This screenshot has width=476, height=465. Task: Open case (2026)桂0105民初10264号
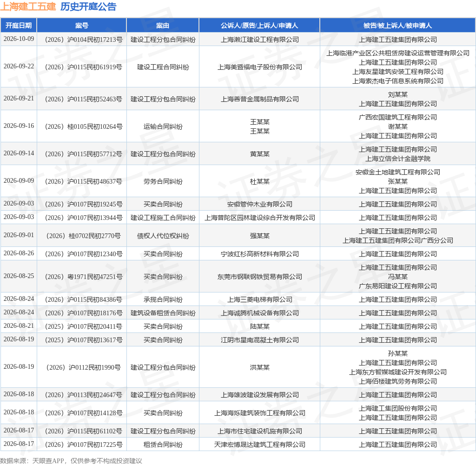[x=84, y=126]
